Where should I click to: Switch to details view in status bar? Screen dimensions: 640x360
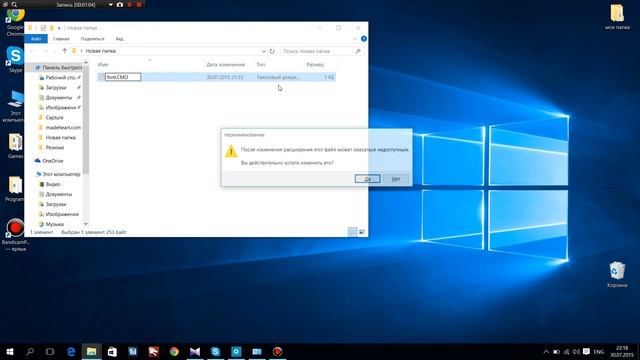point(353,232)
